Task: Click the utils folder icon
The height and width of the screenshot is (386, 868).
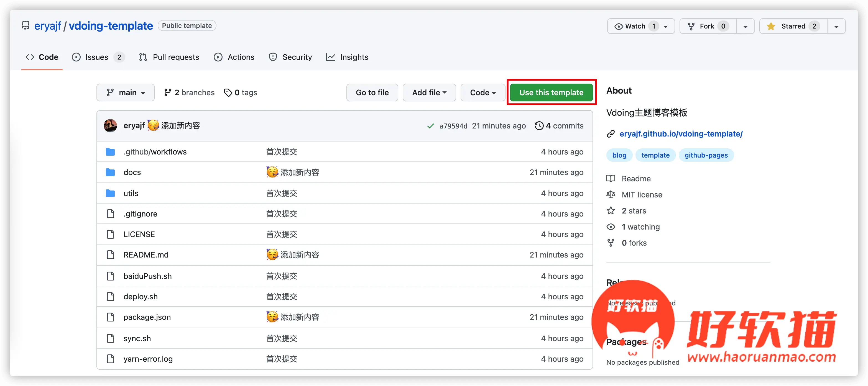Action: tap(110, 193)
